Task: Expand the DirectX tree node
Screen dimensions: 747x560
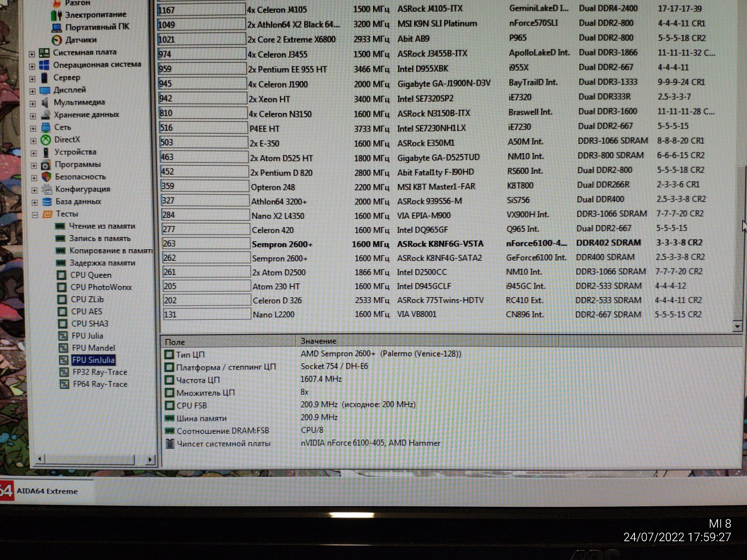Action: tap(34, 141)
